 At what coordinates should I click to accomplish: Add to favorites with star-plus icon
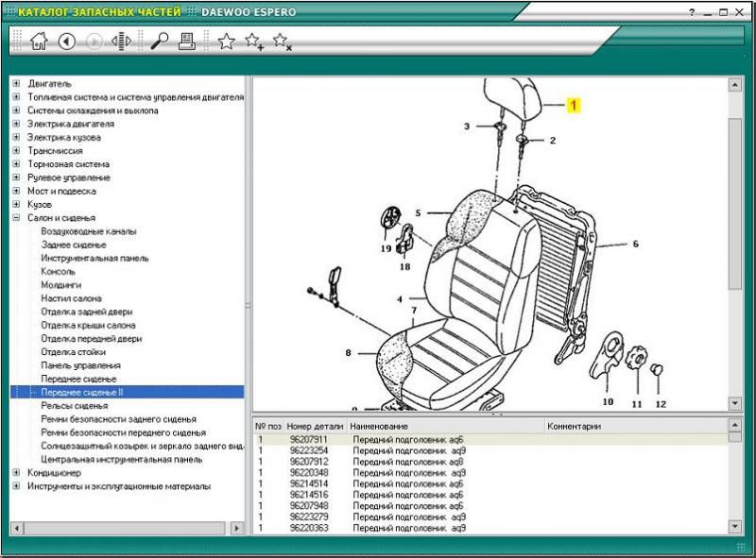click(x=254, y=41)
